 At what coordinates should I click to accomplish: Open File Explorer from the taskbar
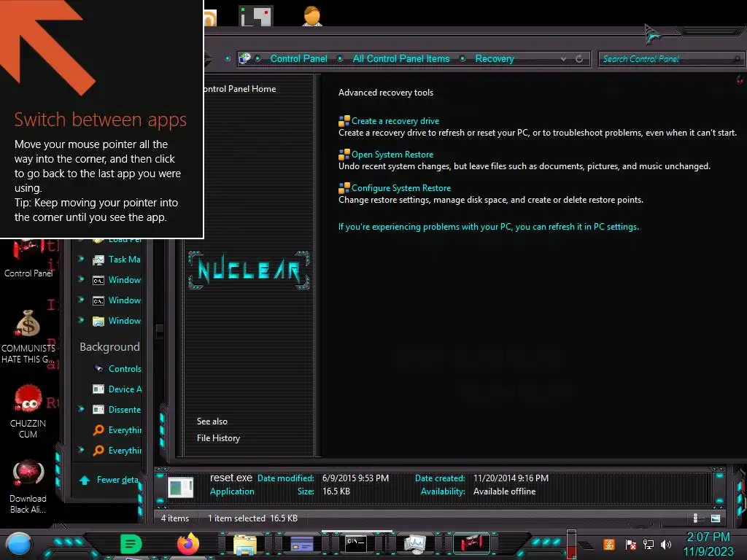click(245, 544)
